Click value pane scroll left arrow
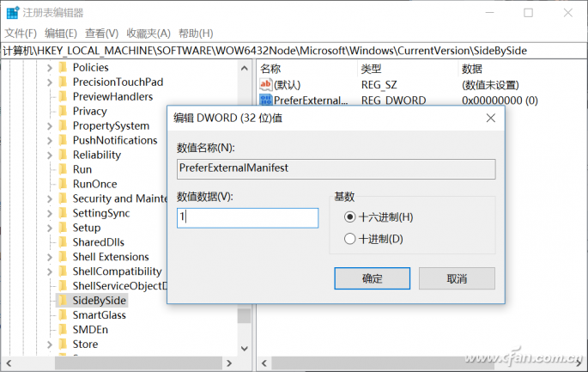588x372 pixels. tap(264, 363)
